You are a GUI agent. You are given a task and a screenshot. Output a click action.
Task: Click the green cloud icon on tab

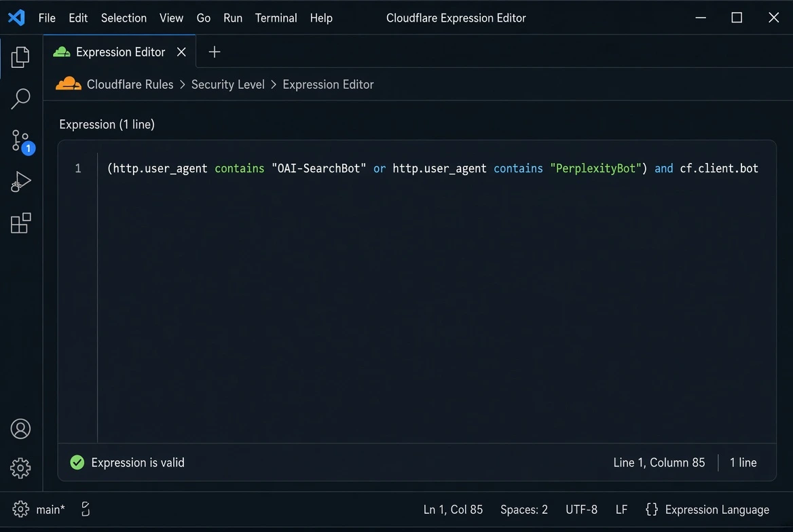tap(62, 52)
